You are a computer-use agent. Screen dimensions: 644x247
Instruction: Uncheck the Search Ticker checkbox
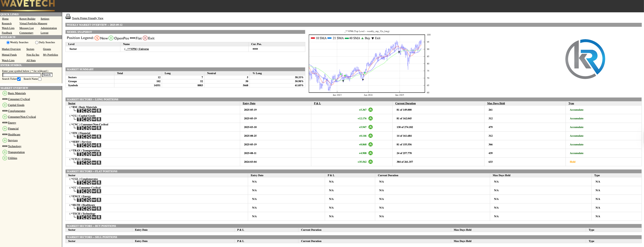19,79
